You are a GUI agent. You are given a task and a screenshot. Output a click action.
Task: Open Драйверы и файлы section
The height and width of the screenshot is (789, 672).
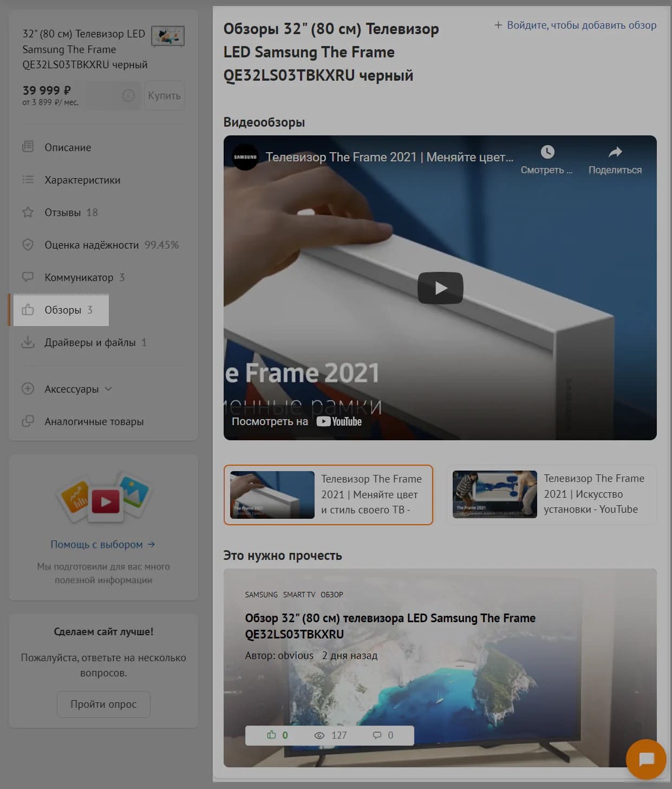click(x=90, y=342)
